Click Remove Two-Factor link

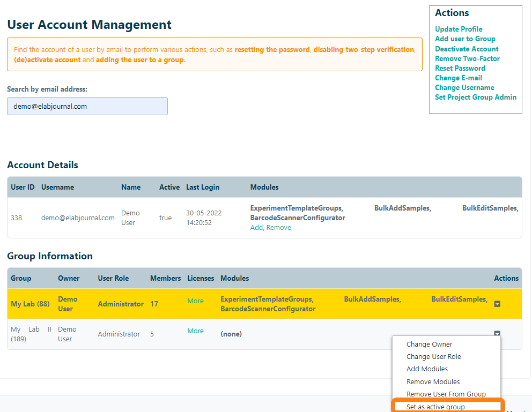(467, 58)
